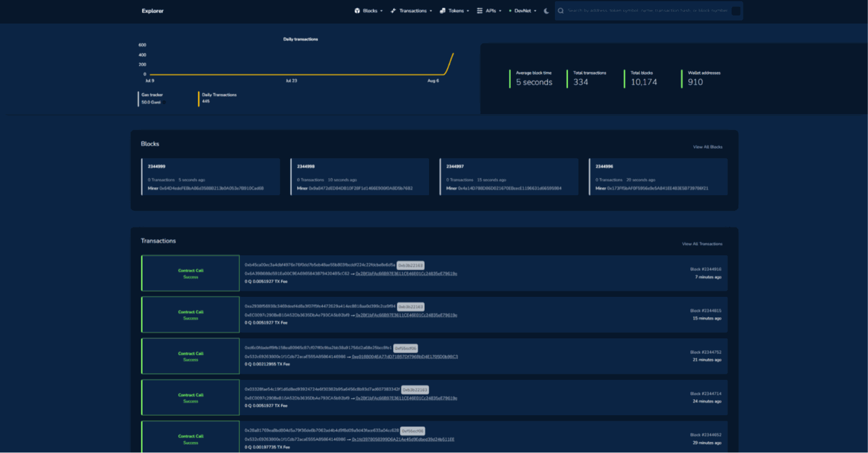Open block 2344997 card
The height and width of the screenshot is (453, 868).
click(509, 177)
